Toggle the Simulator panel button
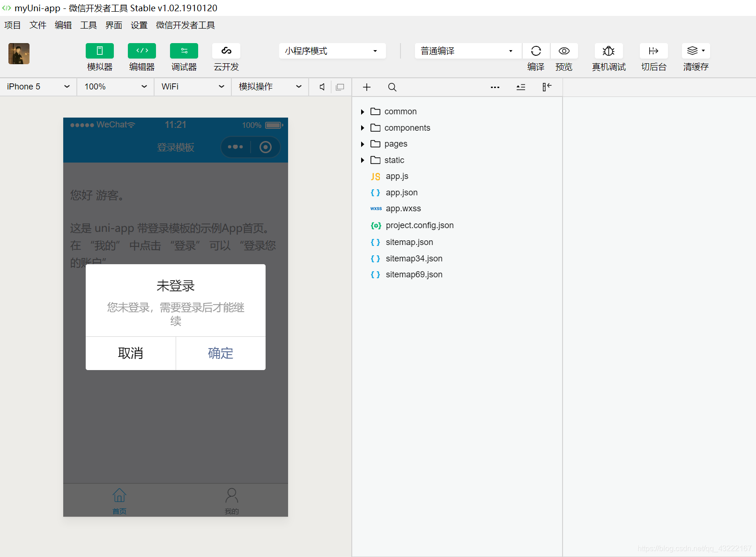756x557 pixels. pos(99,51)
